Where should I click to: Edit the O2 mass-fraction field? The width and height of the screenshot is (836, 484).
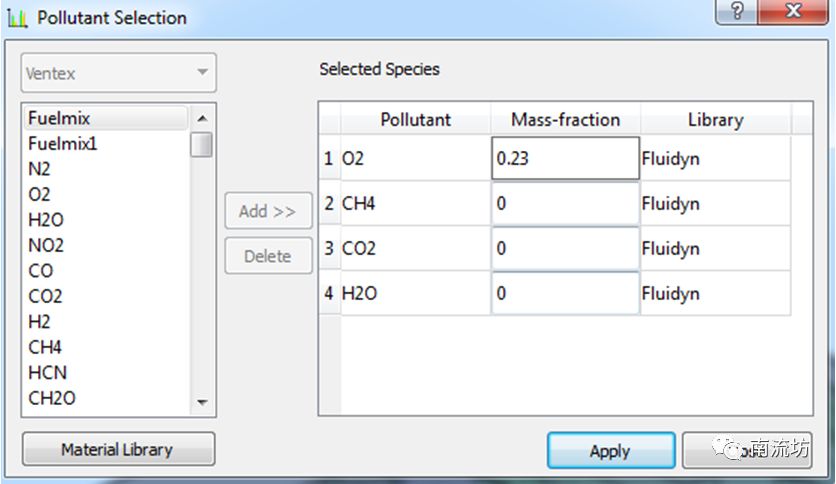click(x=565, y=158)
